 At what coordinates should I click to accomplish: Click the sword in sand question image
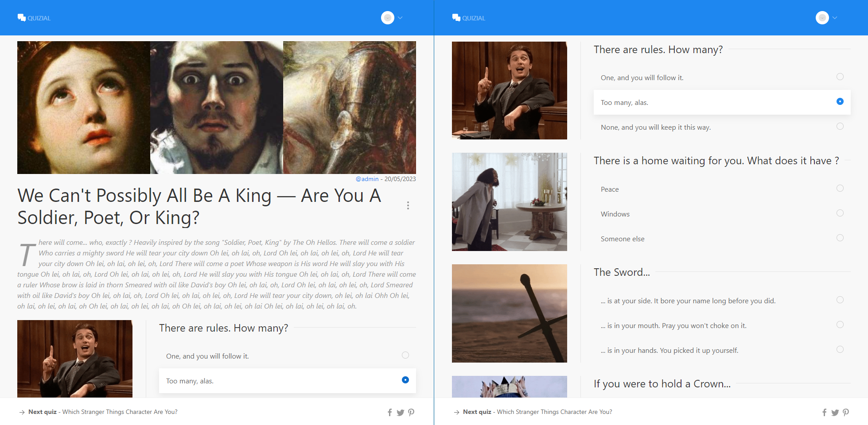(x=510, y=313)
